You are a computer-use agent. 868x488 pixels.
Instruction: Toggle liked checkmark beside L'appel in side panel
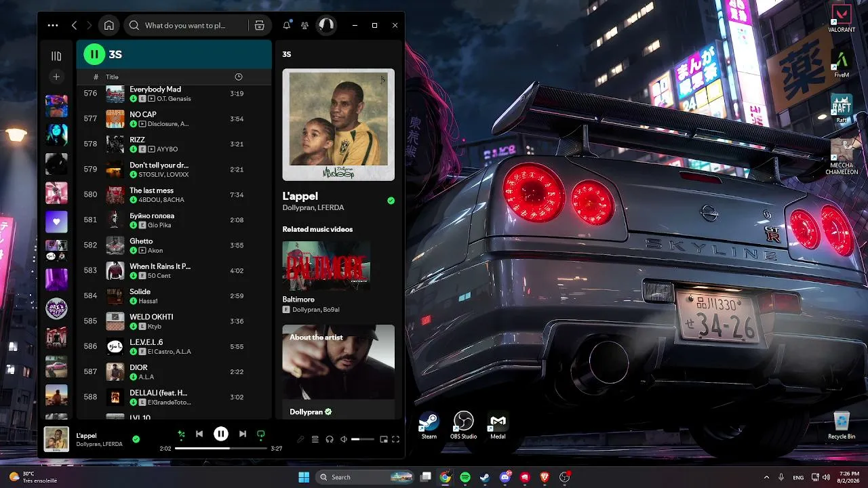coord(391,201)
